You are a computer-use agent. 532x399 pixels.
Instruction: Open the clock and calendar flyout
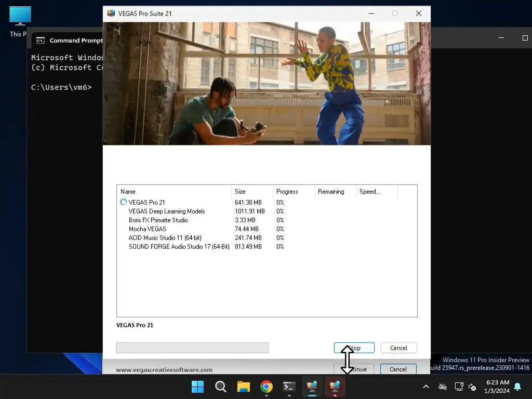pos(497,387)
